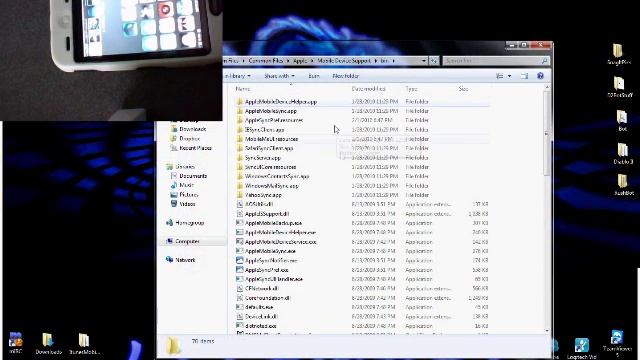Open the mIRC desktop shortcut
The width and height of the screenshot is (640, 360).
click(x=16, y=343)
